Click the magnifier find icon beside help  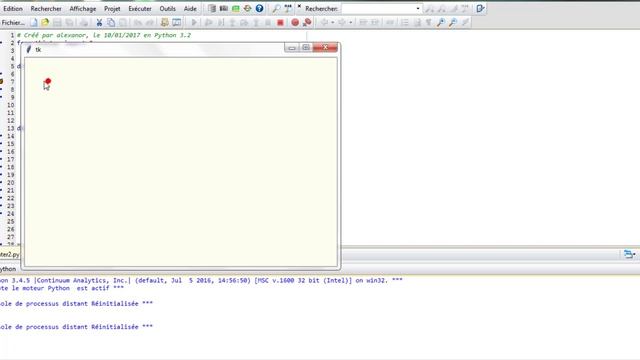point(276,8)
